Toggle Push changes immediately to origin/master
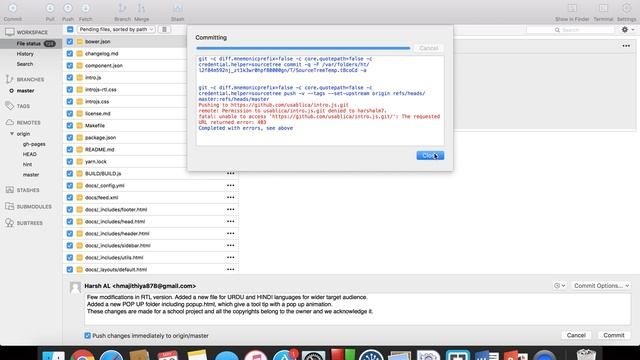 pos(87,336)
